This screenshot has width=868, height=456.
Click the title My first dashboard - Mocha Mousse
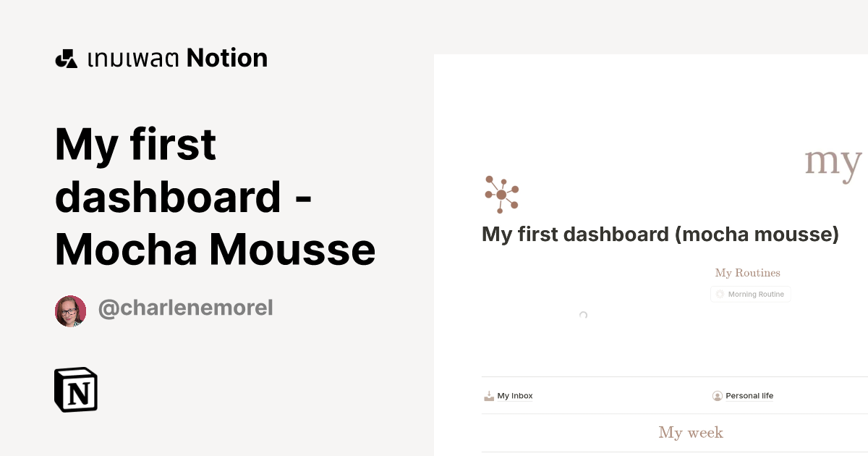215,195
